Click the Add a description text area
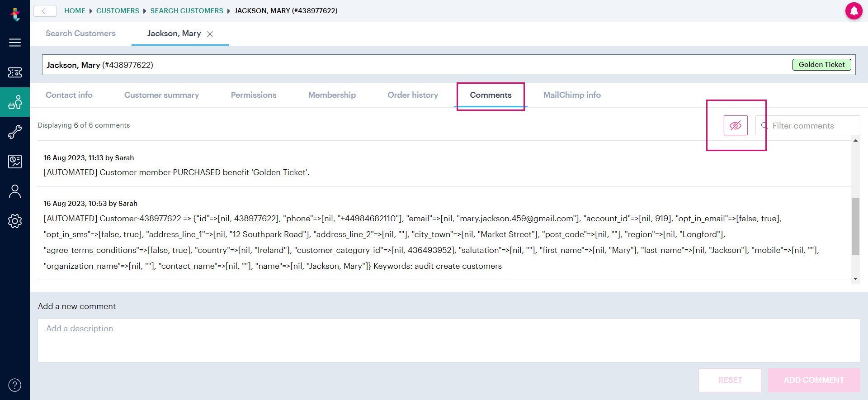868x400 pixels. [x=448, y=340]
